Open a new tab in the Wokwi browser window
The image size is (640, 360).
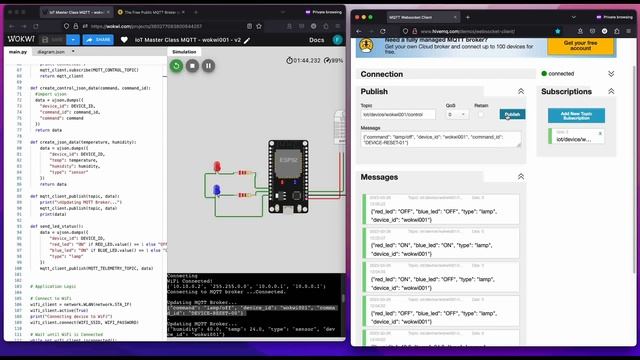[196, 12]
